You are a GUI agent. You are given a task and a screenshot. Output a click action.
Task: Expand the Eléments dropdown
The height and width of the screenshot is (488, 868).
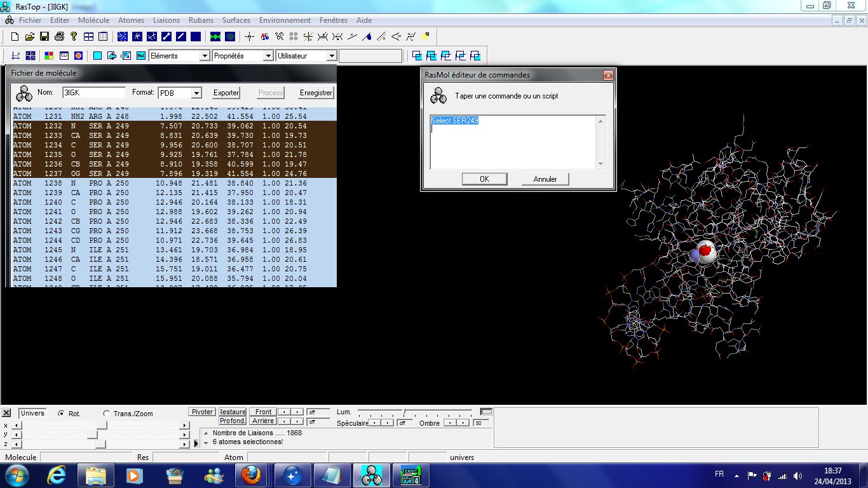coord(204,56)
